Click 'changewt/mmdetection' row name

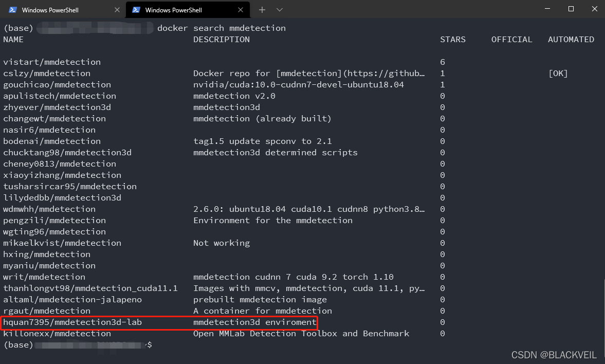pos(54,118)
